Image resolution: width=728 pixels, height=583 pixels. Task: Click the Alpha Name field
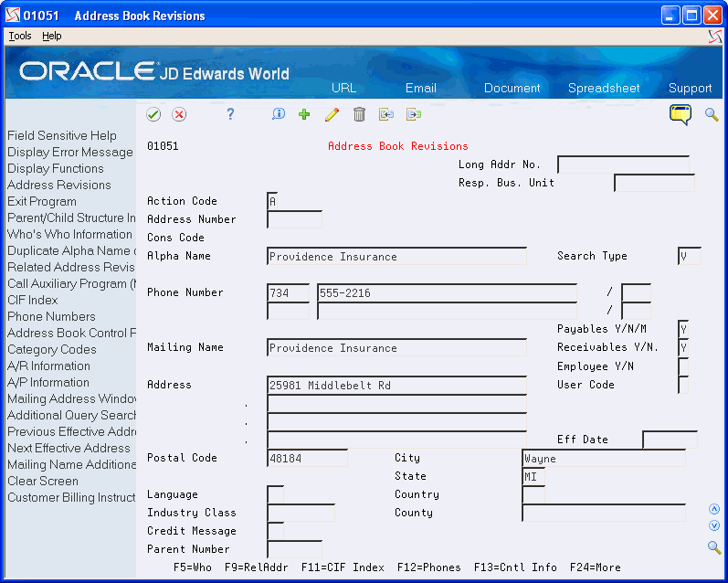pyautogui.click(x=397, y=256)
